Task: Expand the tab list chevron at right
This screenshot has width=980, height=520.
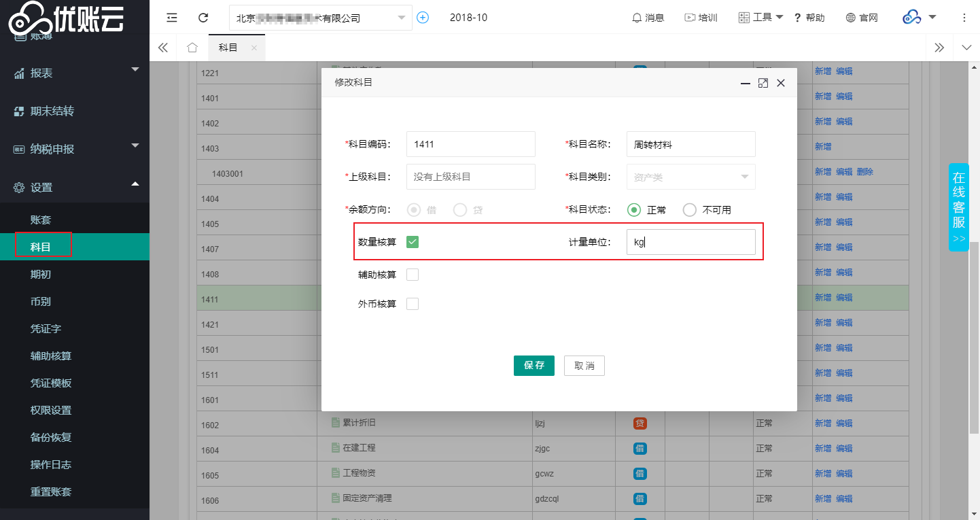Action: point(966,48)
